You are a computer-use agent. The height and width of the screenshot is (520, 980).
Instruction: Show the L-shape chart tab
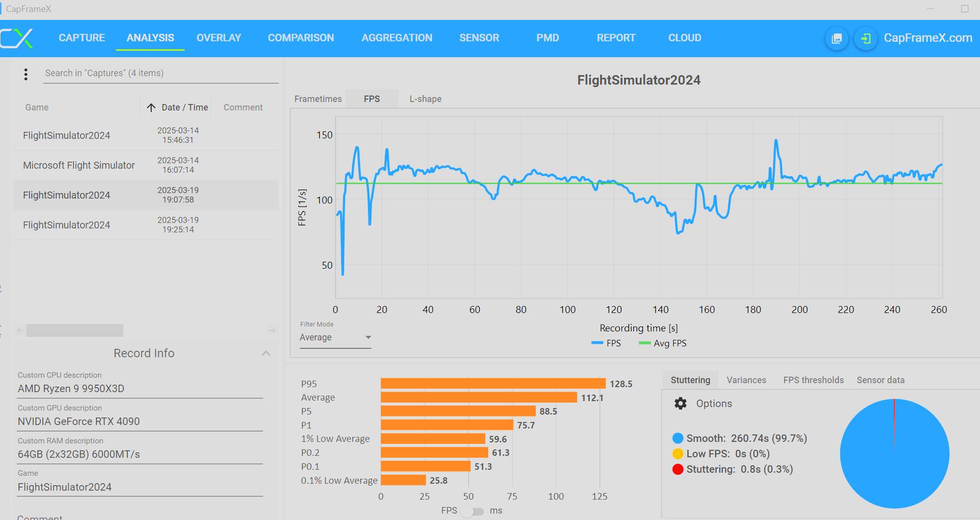(x=426, y=99)
